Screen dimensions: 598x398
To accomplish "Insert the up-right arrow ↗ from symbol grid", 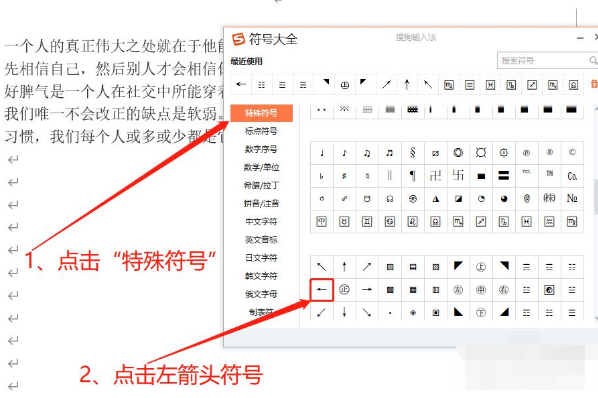I will [x=367, y=267].
